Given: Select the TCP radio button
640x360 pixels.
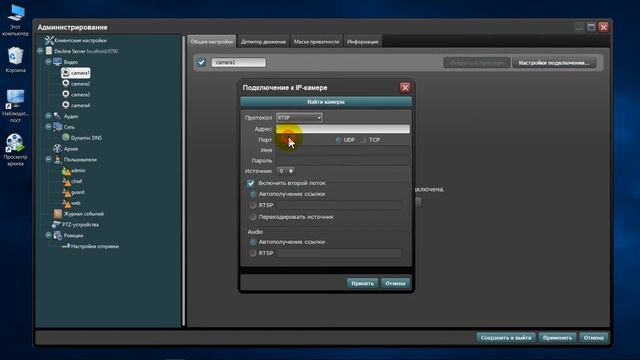Looking at the screenshot, I should pyautogui.click(x=363, y=140).
